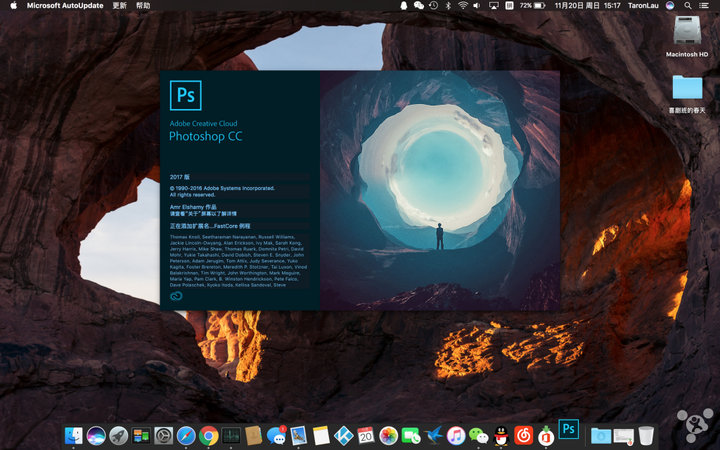Open the volume control in menu bar

[477, 6]
